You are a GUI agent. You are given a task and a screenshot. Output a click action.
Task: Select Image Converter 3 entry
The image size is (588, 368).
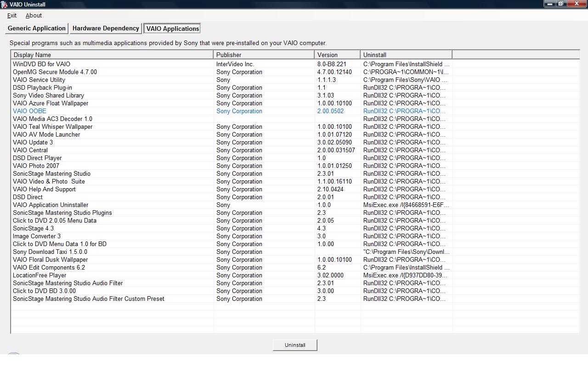click(37, 236)
